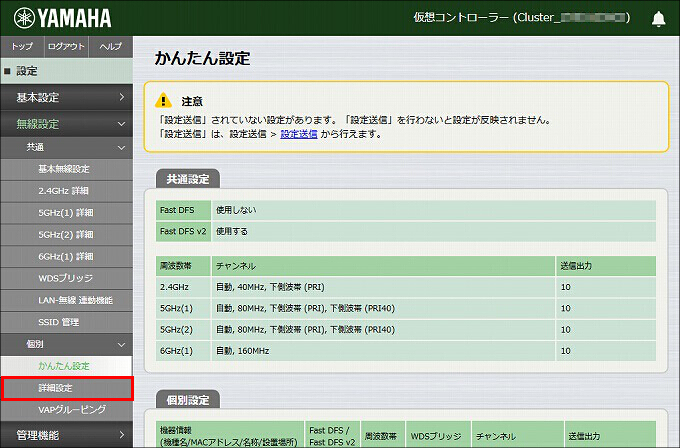The image size is (680, 448).
Task: Click the 使用する value cell
Action: pyautogui.click(x=434, y=231)
